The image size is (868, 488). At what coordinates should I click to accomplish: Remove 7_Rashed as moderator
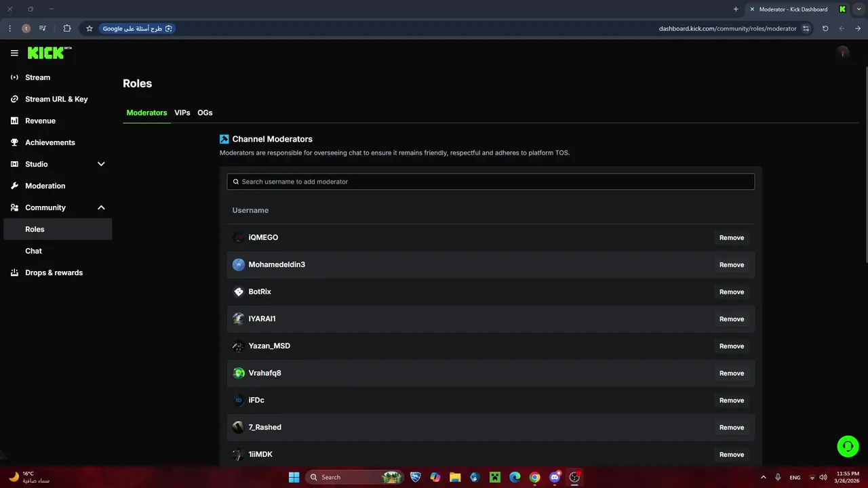click(x=732, y=428)
